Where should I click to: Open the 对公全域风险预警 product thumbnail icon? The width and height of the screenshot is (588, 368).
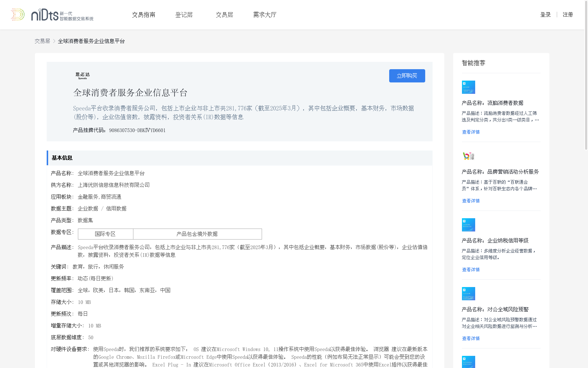(469, 294)
